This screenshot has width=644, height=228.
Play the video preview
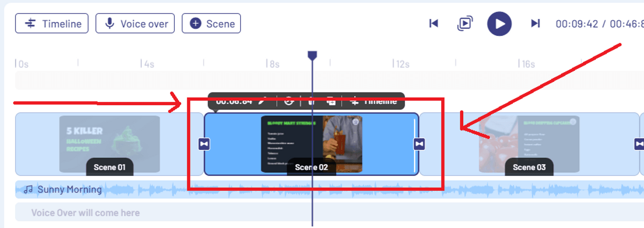point(500,23)
